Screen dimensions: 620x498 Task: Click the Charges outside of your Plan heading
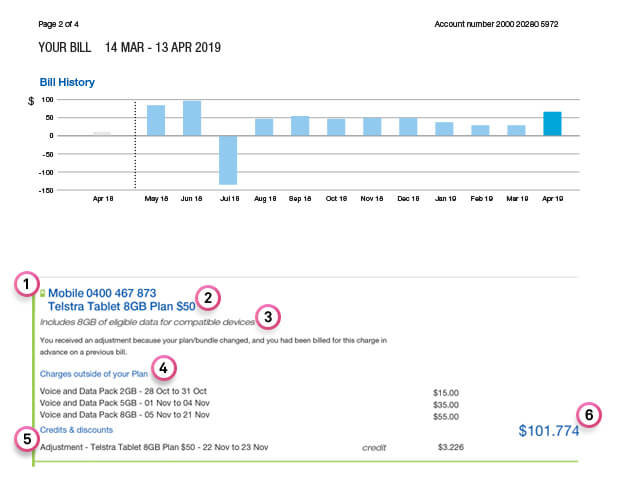(x=93, y=373)
